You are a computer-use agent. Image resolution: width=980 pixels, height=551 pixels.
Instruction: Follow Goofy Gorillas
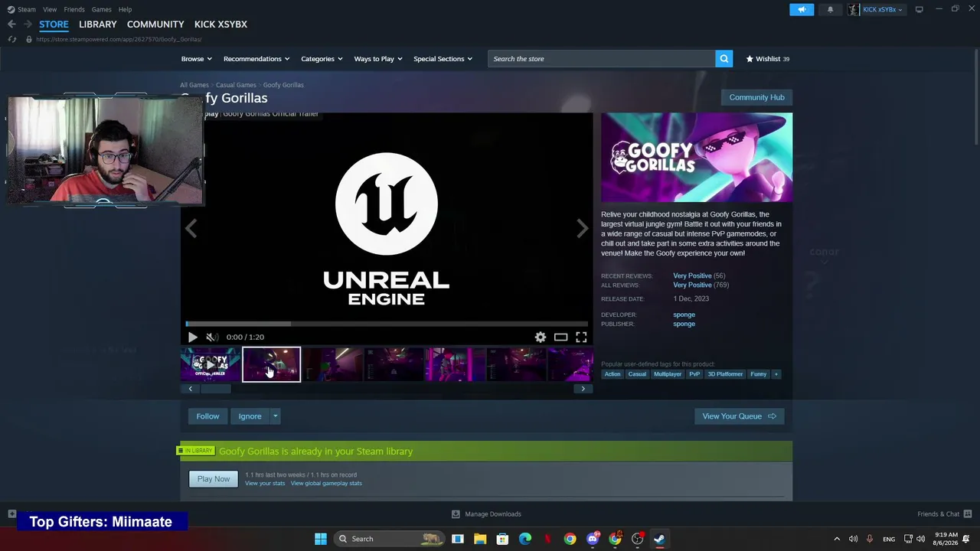point(207,416)
